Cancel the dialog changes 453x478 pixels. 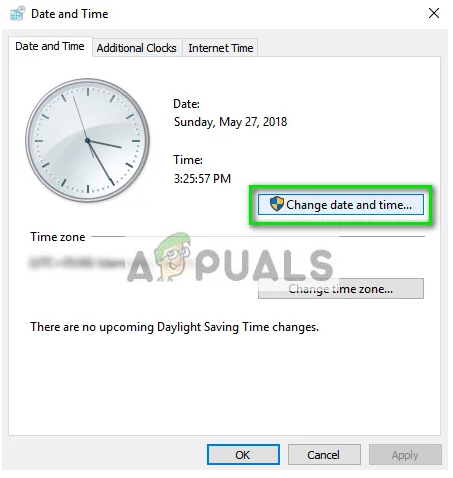324,455
